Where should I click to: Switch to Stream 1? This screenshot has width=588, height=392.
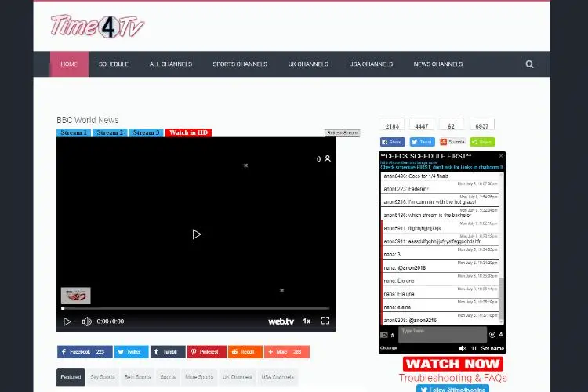(x=74, y=132)
